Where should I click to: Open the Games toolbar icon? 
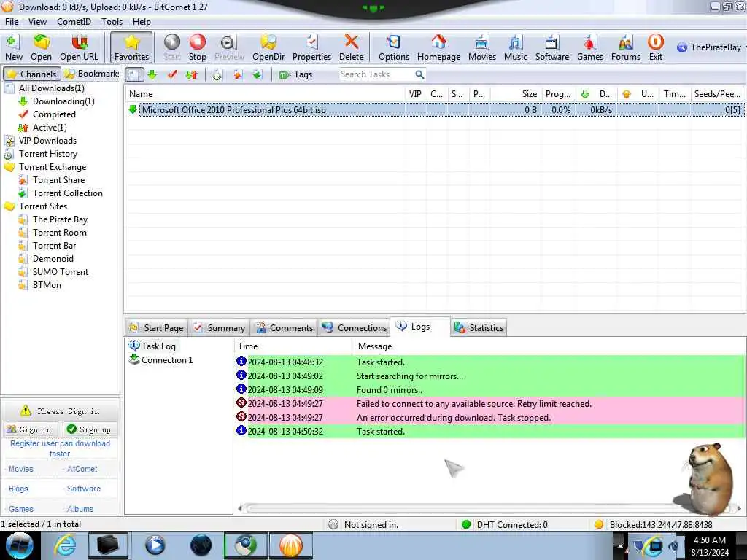click(x=589, y=47)
